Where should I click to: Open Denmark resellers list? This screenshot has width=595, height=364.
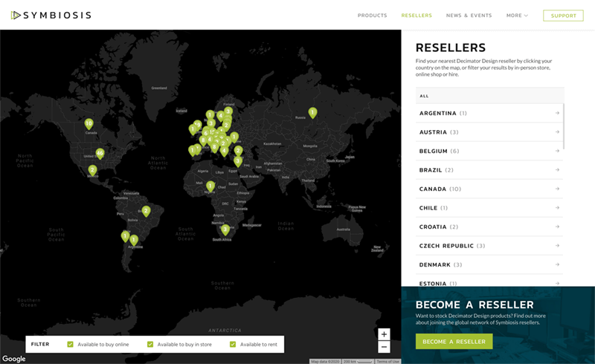point(489,264)
